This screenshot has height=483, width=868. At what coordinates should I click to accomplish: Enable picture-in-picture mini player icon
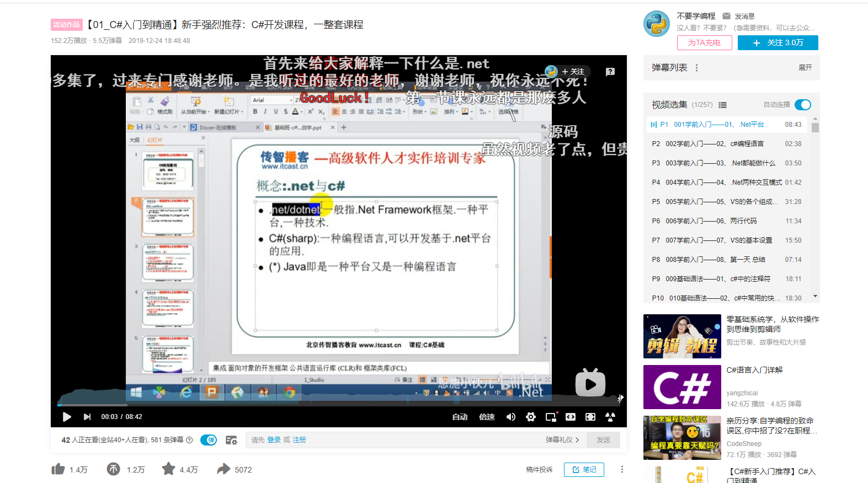[x=551, y=417]
